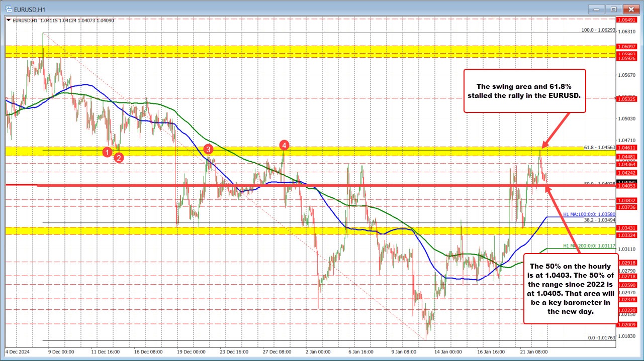
Task: Select the 38.2 - 1.03494 Fibonacci label
Action: pyautogui.click(x=600, y=220)
